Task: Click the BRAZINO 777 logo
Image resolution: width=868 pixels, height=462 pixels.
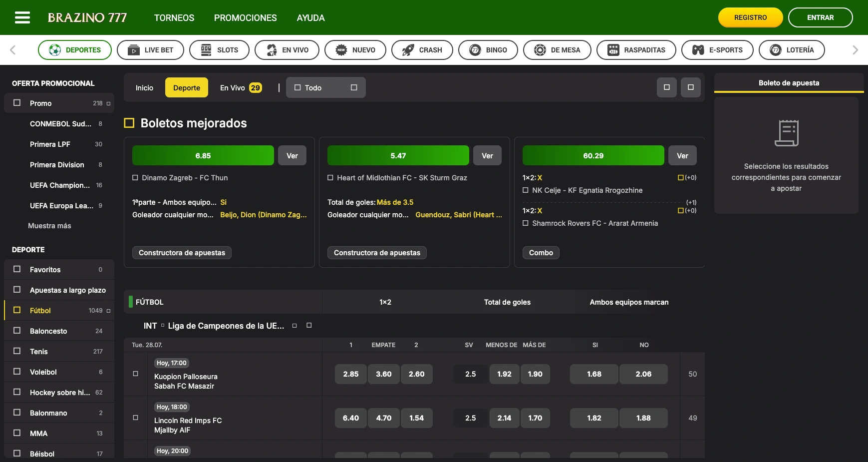Action: click(87, 18)
